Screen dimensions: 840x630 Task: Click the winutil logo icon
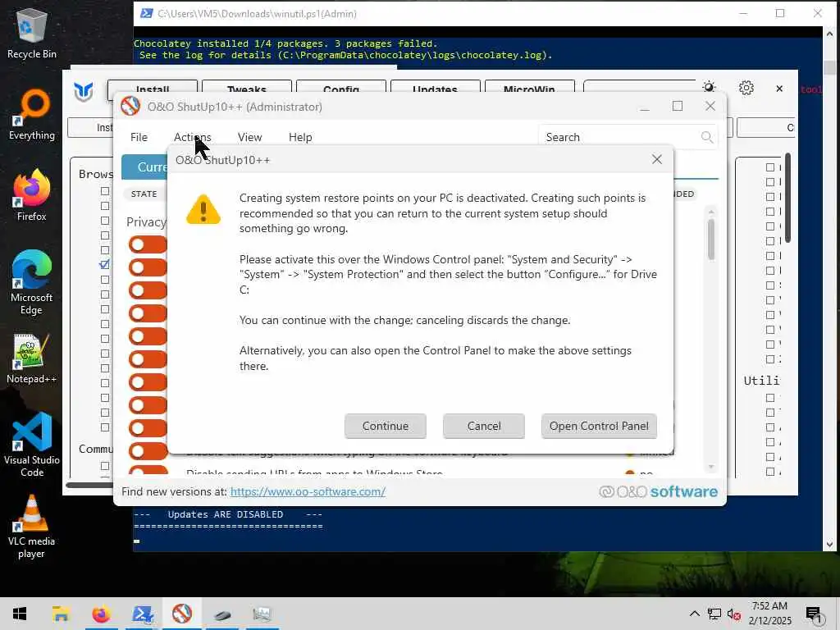pyautogui.click(x=84, y=92)
